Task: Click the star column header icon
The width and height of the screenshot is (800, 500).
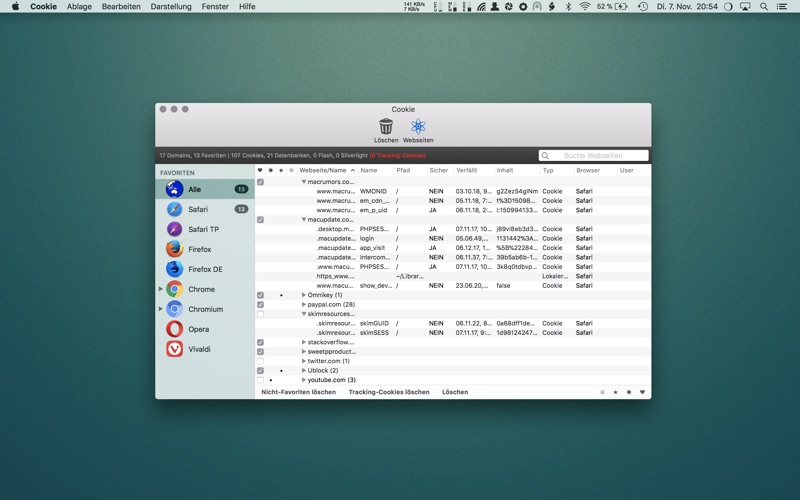Action: [281, 170]
